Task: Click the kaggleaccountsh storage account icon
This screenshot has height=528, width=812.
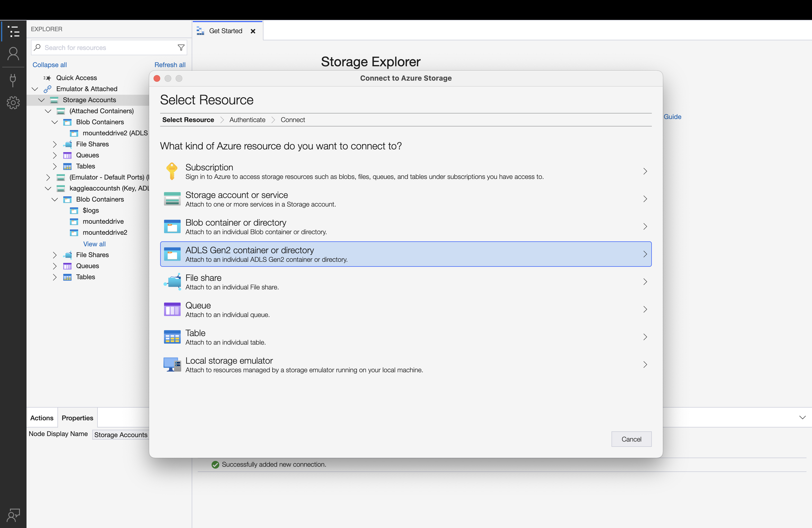Action: pos(60,189)
